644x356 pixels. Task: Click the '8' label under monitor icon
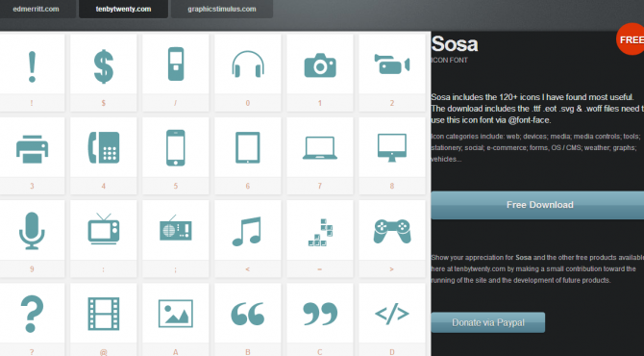tap(392, 187)
